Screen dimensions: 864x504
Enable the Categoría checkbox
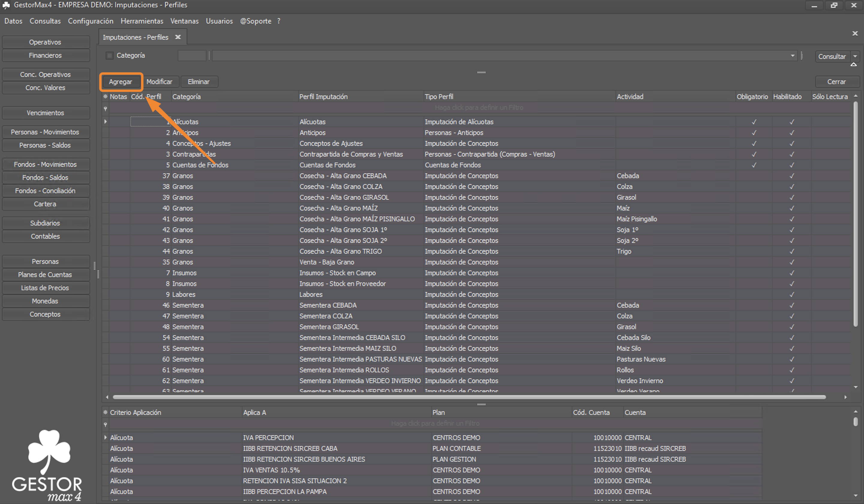[x=109, y=55]
